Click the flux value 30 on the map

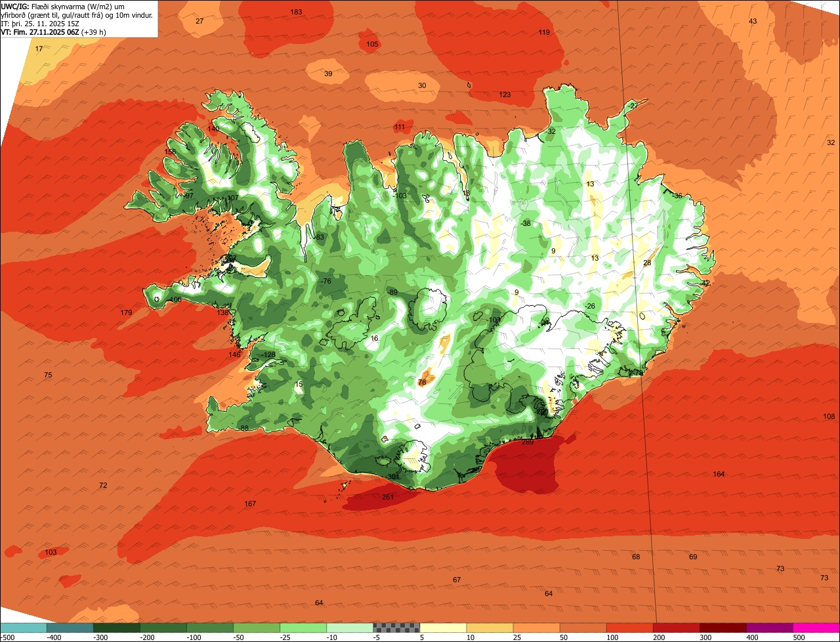pos(422,85)
